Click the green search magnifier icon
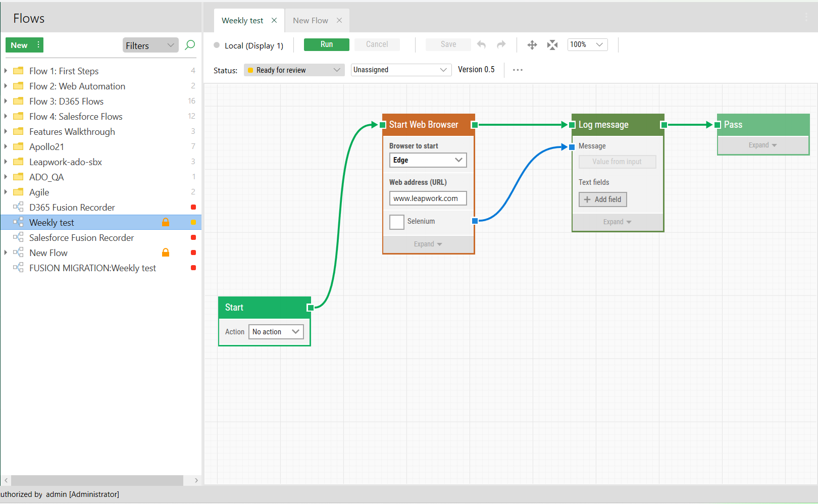This screenshot has height=504, width=818. pos(190,45)
